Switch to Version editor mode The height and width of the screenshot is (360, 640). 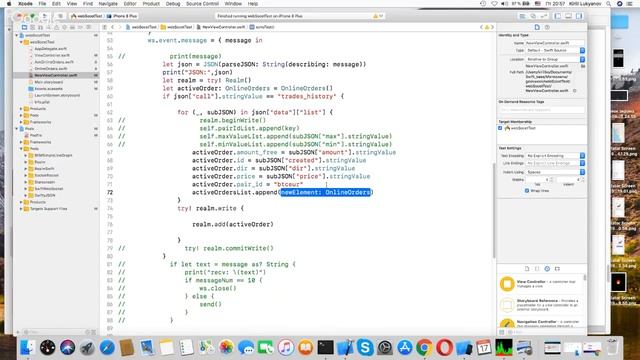pyautogui.click(x=544, y=16)
